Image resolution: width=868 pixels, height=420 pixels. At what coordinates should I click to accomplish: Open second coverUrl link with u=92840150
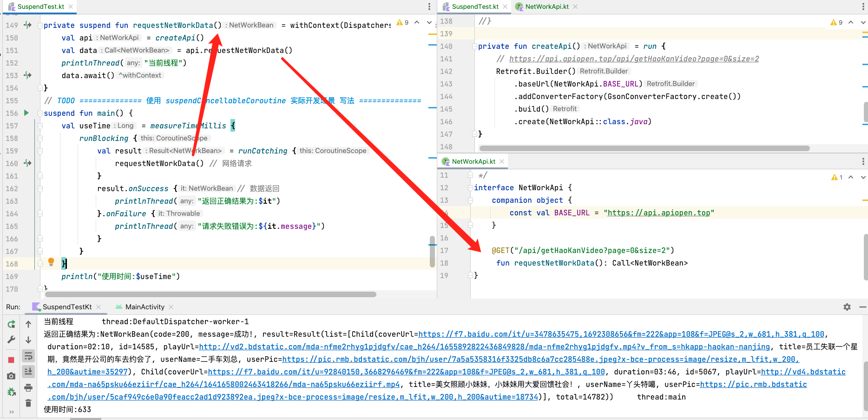tap(406, 372)
